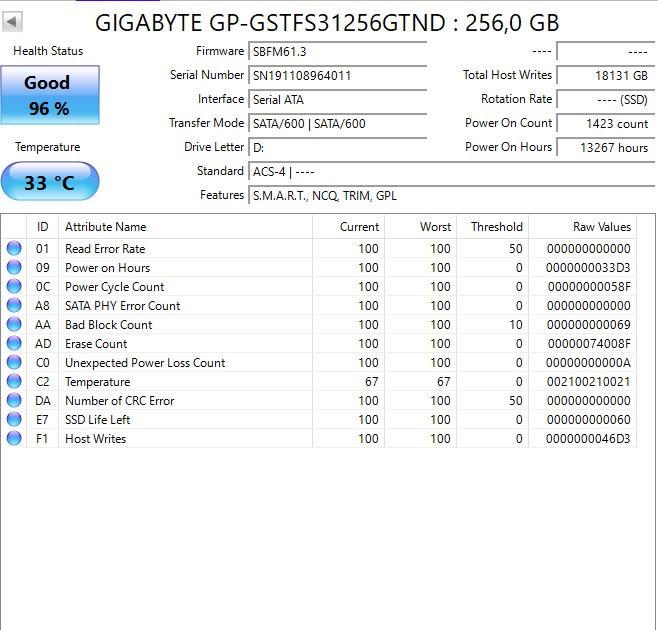Select the Erase Count attribute name
This screenshot has height=630, width=658.
(x=96, y=344)
